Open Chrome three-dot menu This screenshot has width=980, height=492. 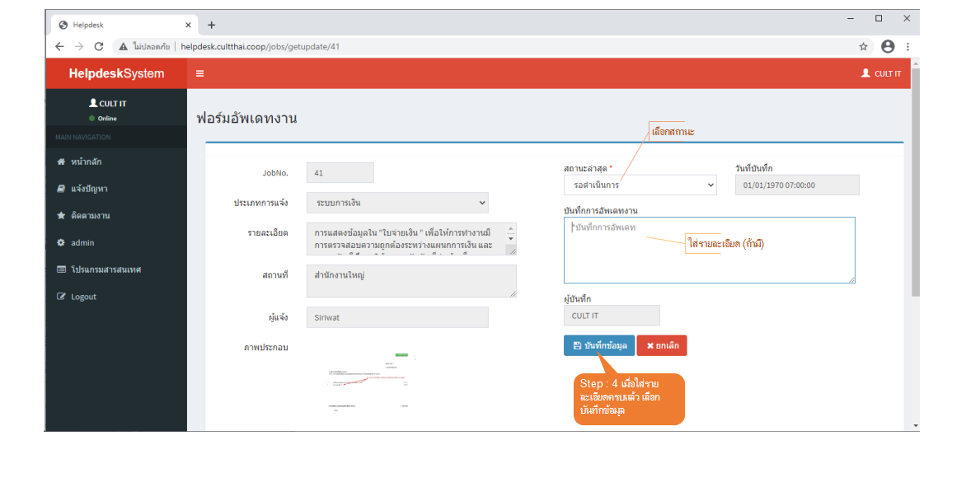pyautogui.click(x=907, y=47)
